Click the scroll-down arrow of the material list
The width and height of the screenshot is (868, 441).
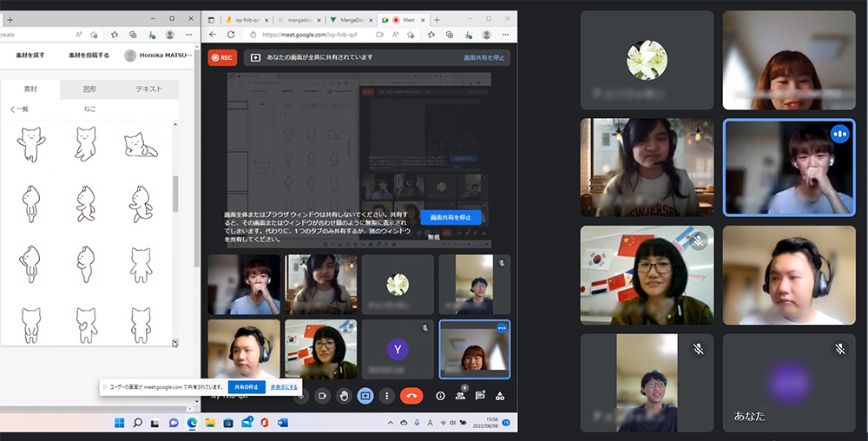click(175, 343)
